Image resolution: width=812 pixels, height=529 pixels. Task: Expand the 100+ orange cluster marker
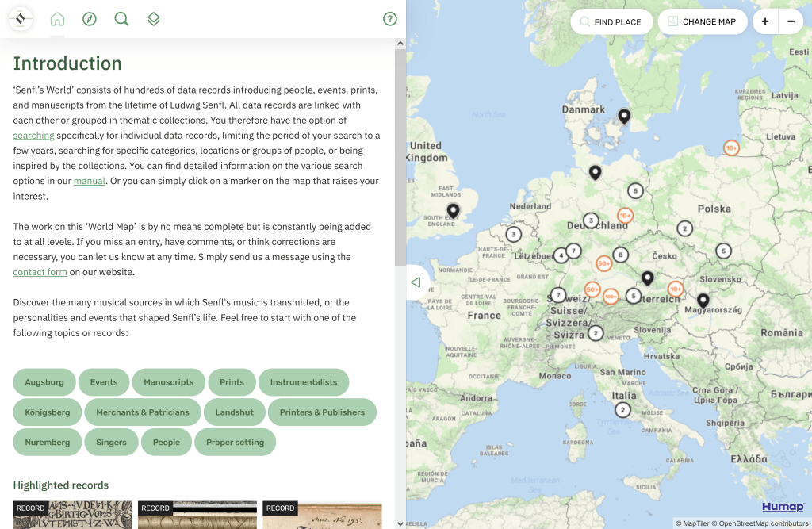pyautogui.click(x=611, y=297)
